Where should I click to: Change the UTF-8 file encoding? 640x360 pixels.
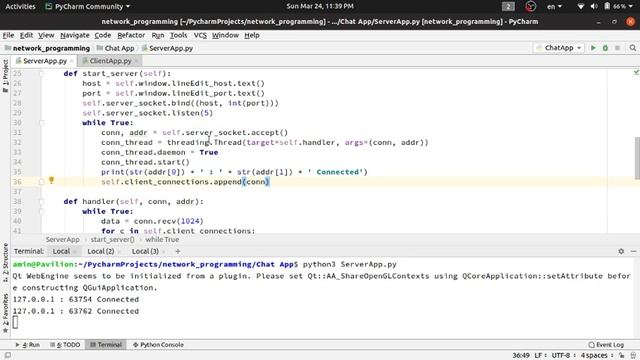coord(563,355)
